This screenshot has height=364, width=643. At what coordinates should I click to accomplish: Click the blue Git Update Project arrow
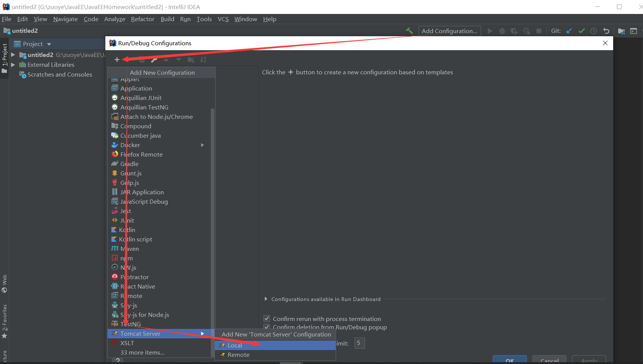point(569,31)
